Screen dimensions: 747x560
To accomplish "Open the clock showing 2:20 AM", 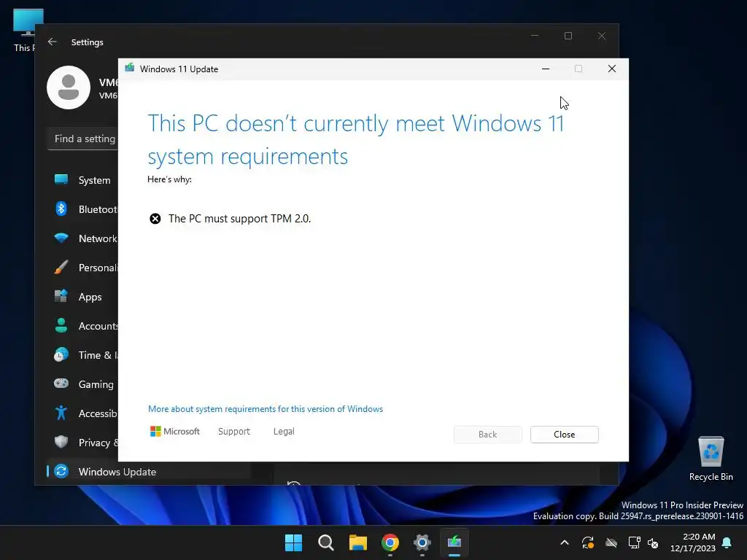I will click(x=693, y=542).
